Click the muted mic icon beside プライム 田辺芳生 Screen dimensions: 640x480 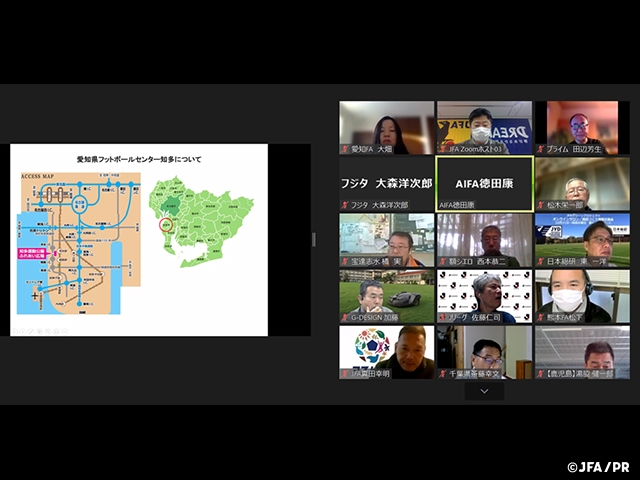pyautogui.click(x=540, y=149)
